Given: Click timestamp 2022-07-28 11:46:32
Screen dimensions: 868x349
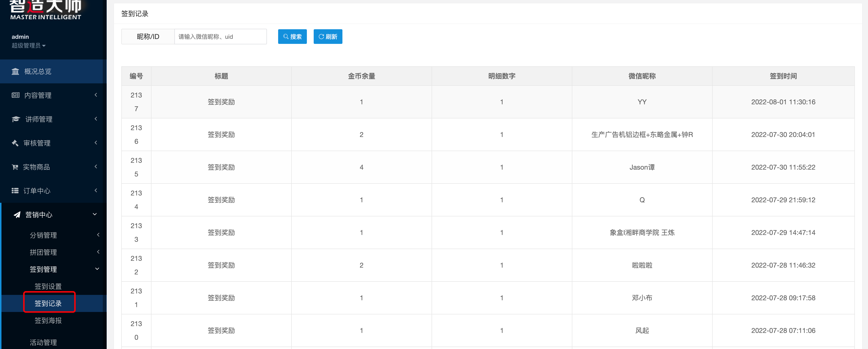Looking at the screenshot, I should [x=783, y=265].
